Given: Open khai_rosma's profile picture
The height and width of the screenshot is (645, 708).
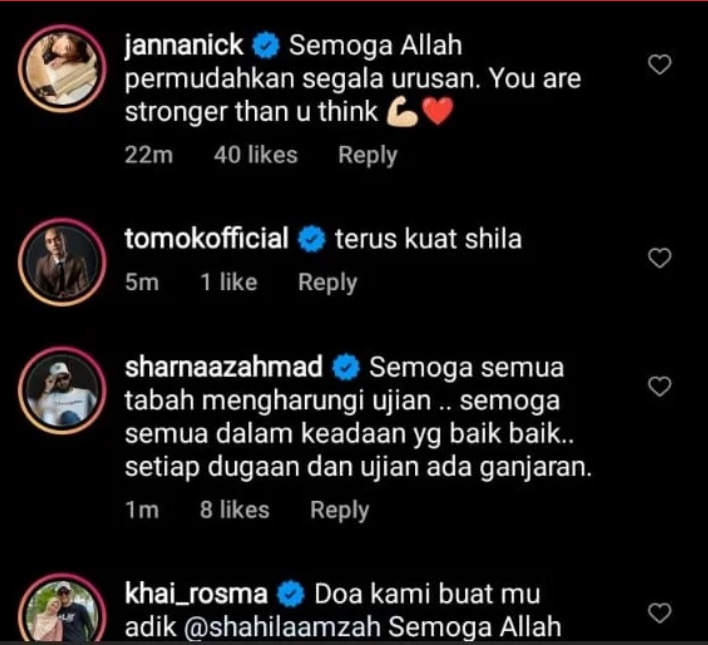Looking at the screenshot, I should click(x=62, y=610).
